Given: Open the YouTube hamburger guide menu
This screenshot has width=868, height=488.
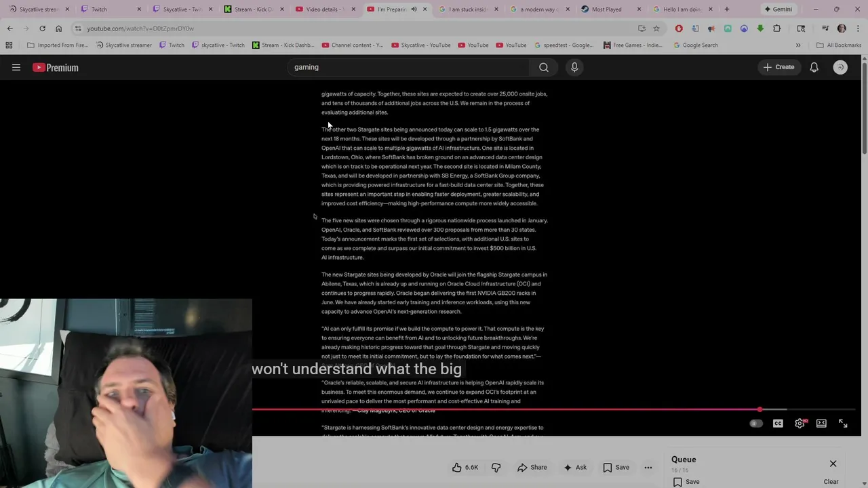Looking at the screenshot, I should [16, 67].
